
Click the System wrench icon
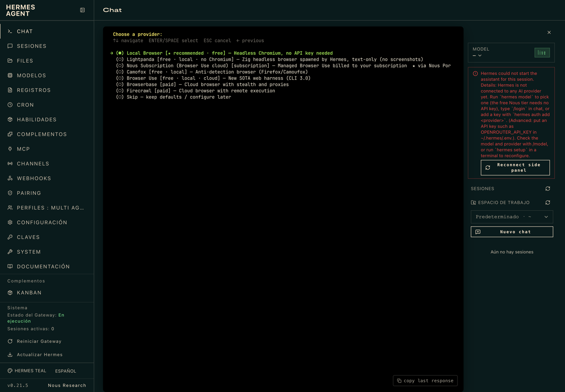10,252
